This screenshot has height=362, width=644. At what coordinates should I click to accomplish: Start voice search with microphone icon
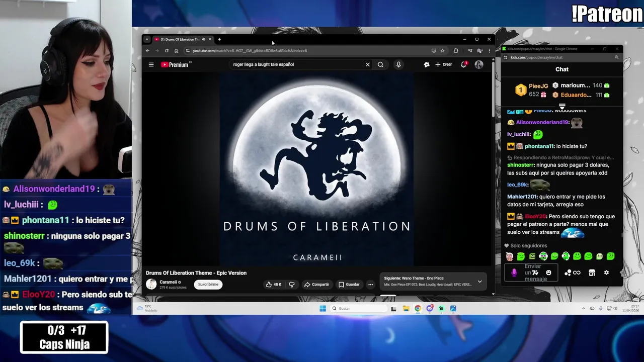[x=398, y=64]
